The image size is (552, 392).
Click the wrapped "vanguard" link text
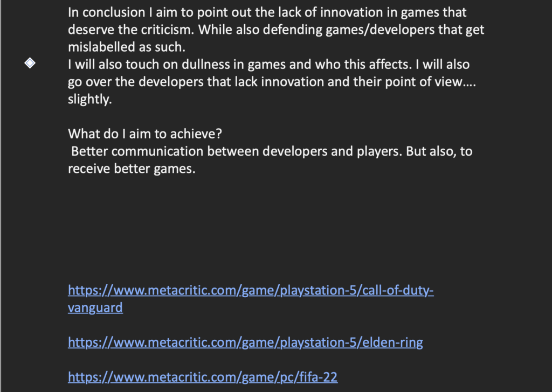pyautogui.click(x=95, y=308)
